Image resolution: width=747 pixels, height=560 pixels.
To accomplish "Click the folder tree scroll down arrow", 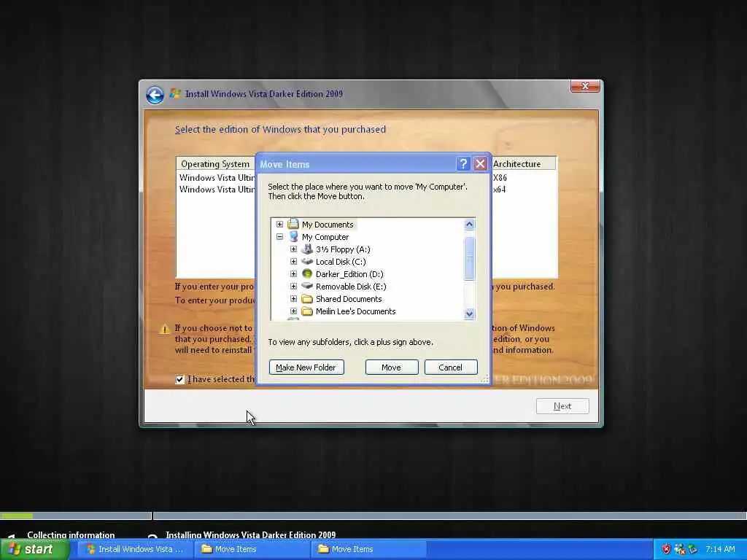I will coord(469,314).
